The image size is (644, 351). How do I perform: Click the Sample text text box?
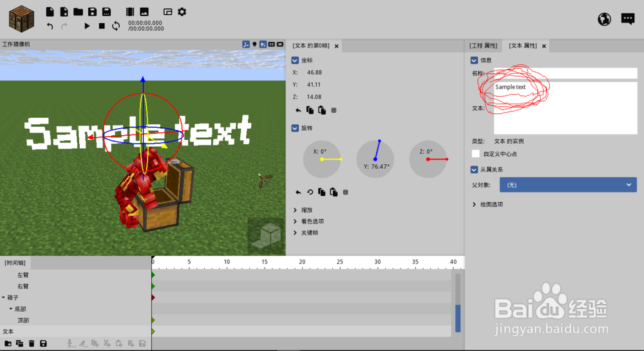(x=565, y=108)
